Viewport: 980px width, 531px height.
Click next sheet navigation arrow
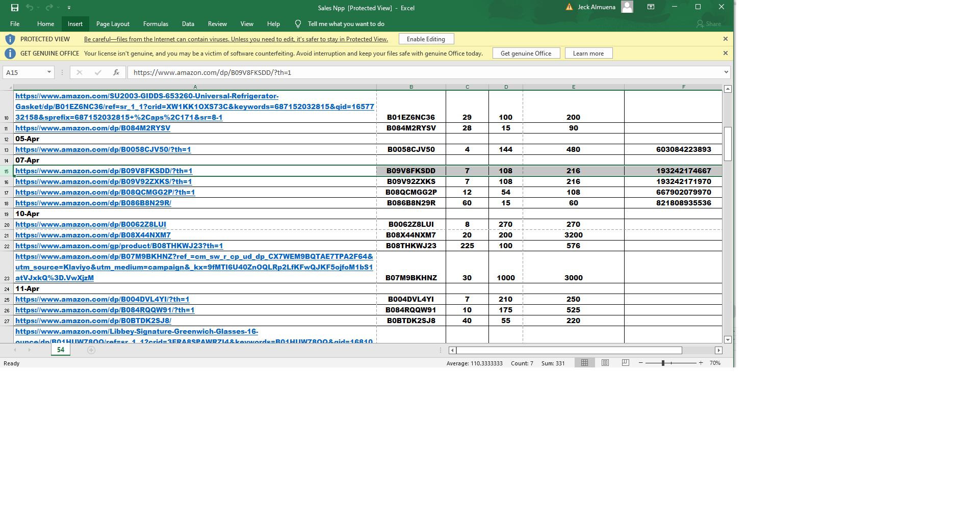(x=30, y=350)
